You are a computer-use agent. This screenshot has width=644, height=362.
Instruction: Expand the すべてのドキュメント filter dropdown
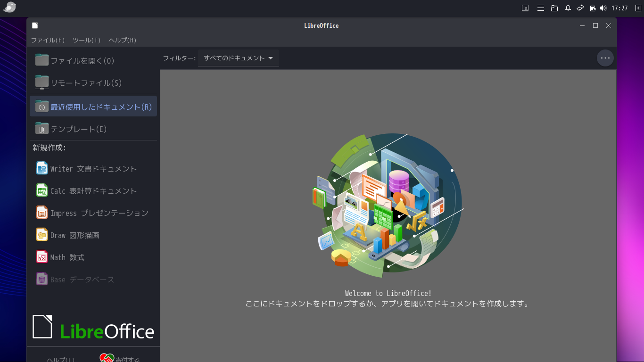(x=239, y=58)
